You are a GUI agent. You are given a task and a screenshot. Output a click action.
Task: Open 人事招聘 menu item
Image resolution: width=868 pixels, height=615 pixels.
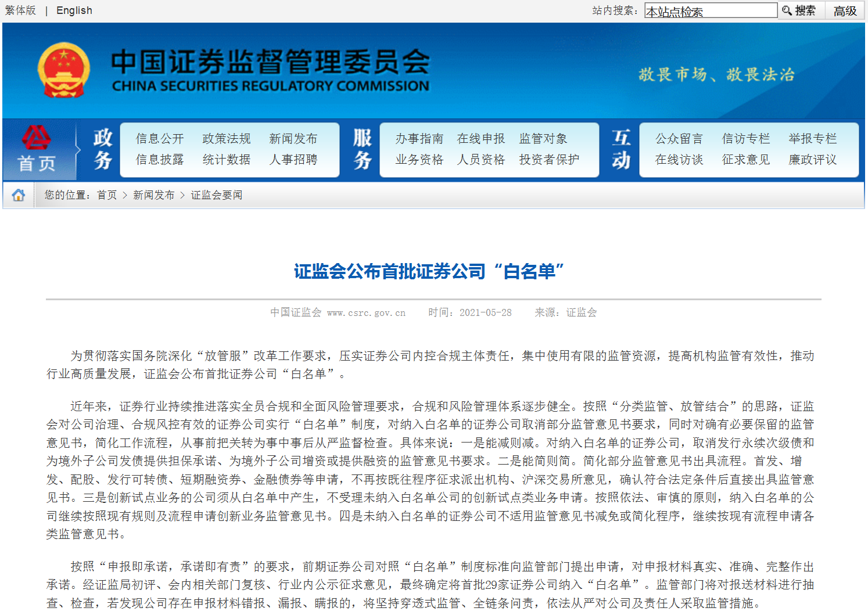click(x=293, y=160)
